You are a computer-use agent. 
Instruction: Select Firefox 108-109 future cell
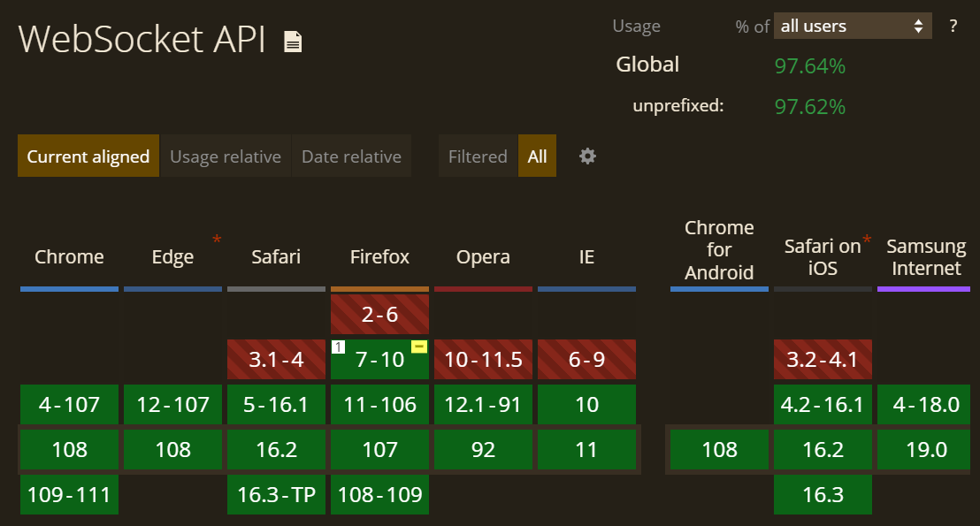pyautogui.click(x=380, y=494)
